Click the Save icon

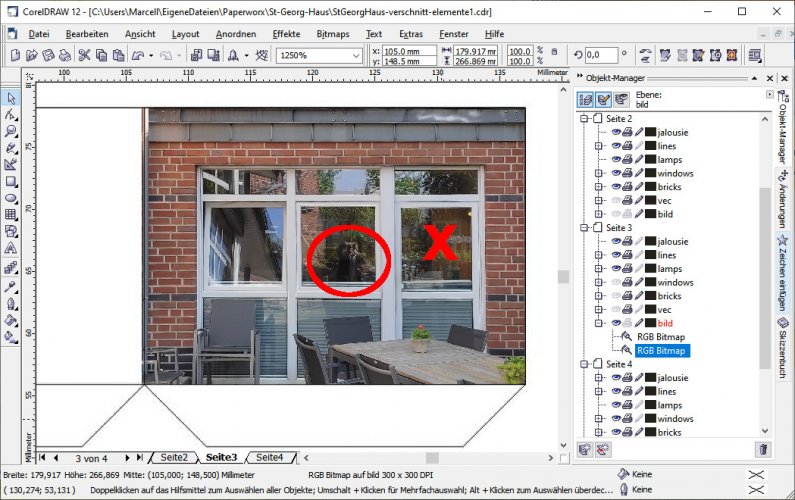tap(49, 55)
